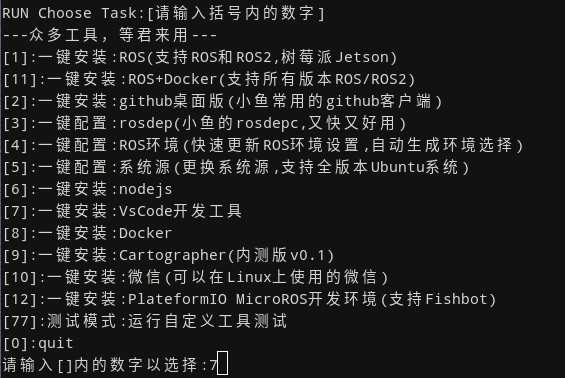Image resolution: width=565 pixels, height=378 pixels.
Task: Click the 众多工具，等君来用 banner line
Action: tap(110, 35)
